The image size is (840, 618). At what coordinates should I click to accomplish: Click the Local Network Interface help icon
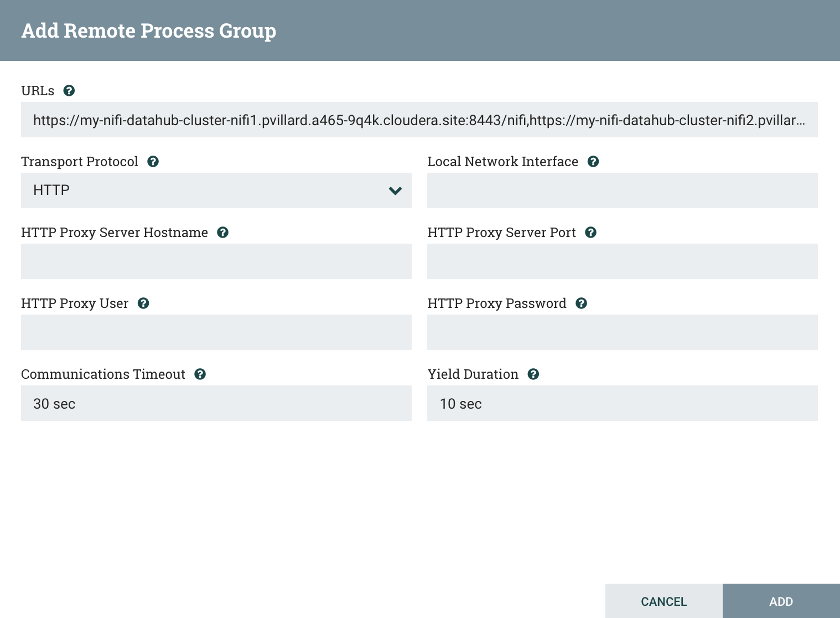coord(593,161)
